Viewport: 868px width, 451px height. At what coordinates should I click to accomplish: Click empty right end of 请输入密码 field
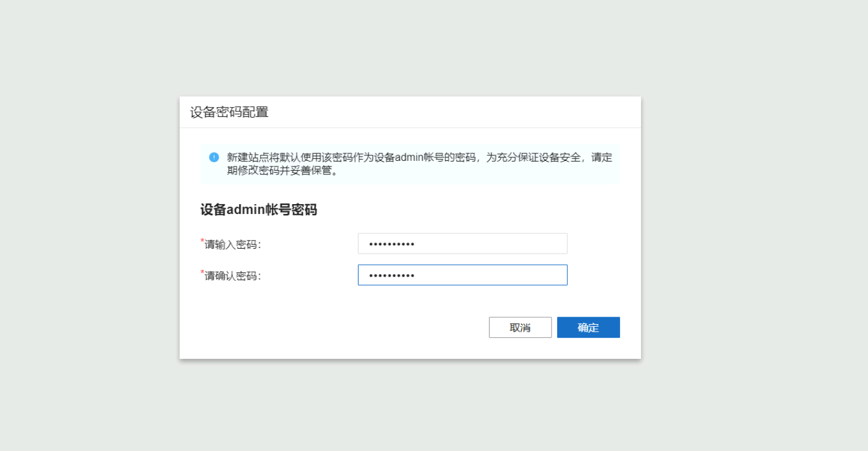coord(544,244)
